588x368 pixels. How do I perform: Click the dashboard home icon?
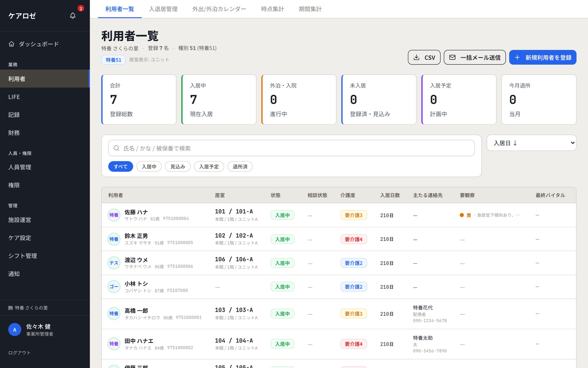click(x=11, y=44)
